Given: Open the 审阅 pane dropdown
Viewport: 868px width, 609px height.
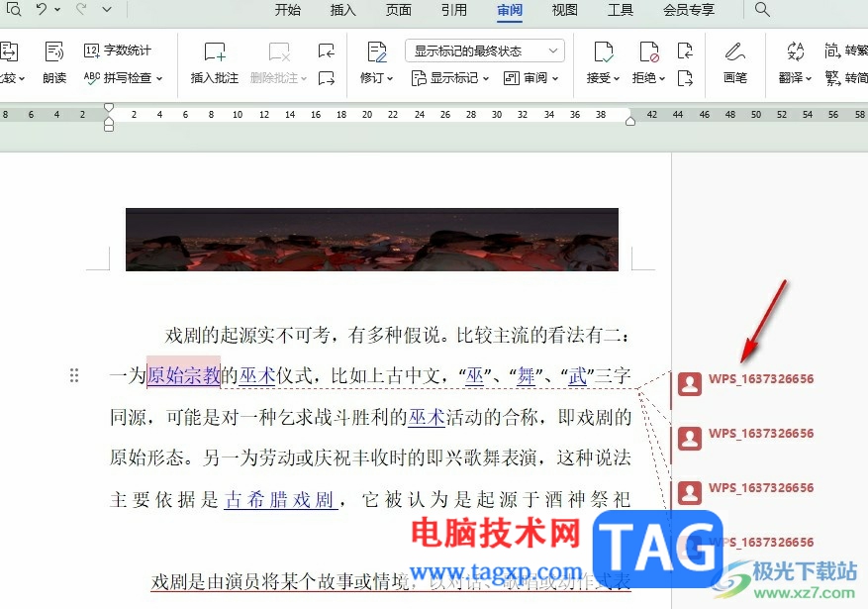Looking at the screenshot, I should [530, 78].
